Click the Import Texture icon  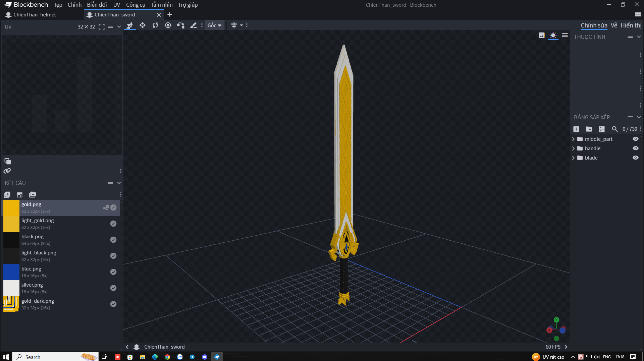[x=20, y=195]
